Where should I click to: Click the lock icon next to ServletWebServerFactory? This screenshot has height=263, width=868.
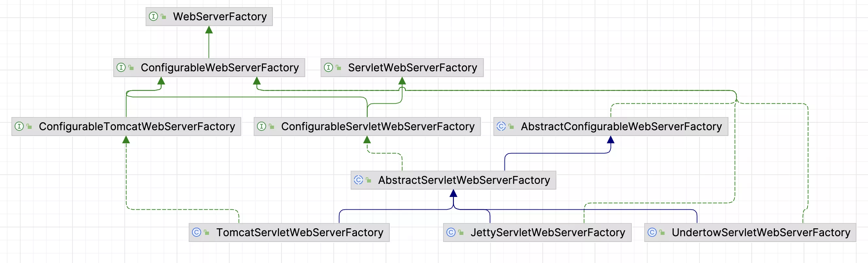click(x=338, y=67)
